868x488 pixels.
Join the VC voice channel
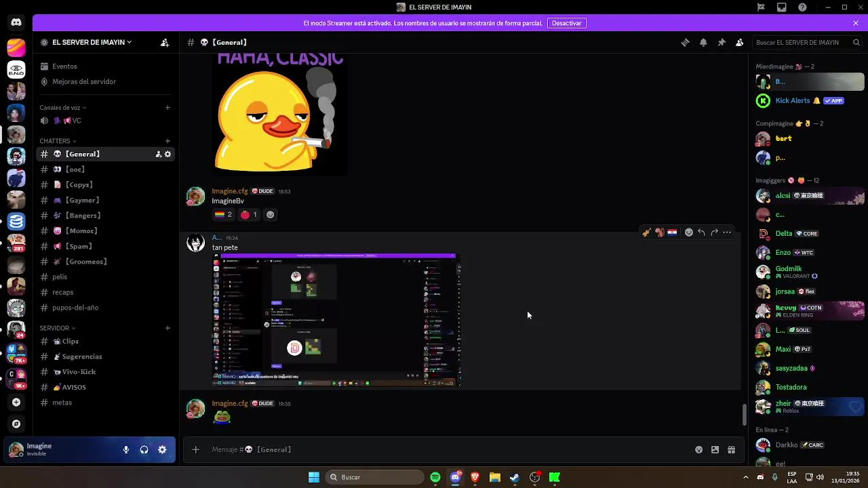pyautogui.click(x=106, y=121)
